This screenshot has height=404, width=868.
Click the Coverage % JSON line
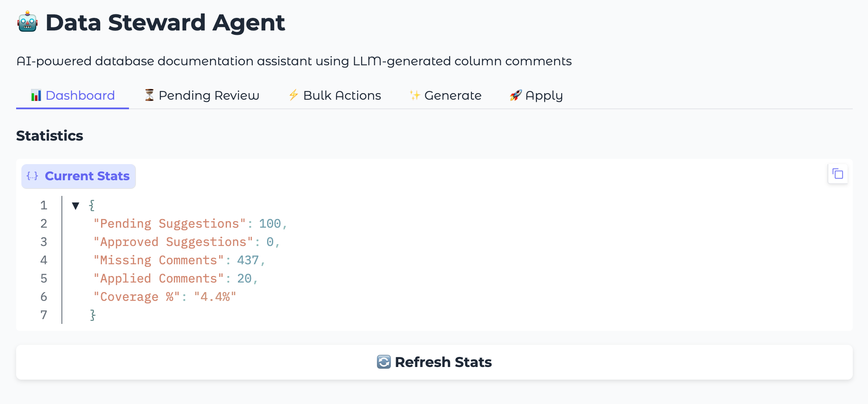point(165,297)
